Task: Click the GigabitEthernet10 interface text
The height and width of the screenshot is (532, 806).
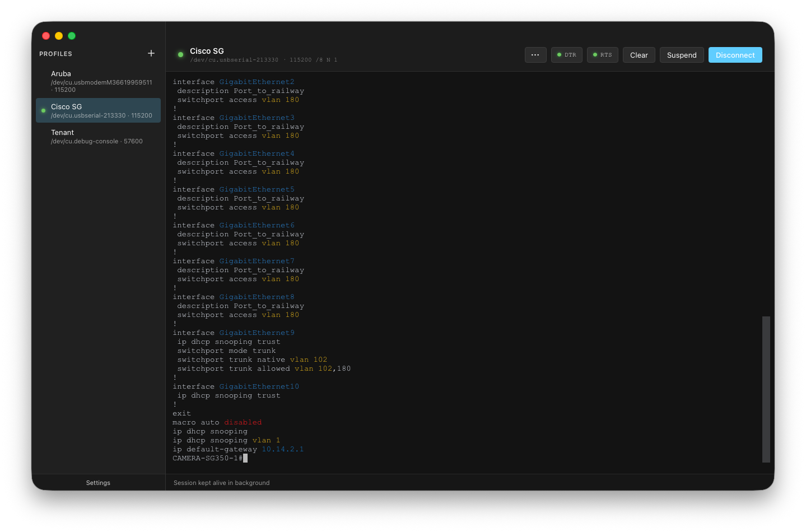Action: click(259, 386)
